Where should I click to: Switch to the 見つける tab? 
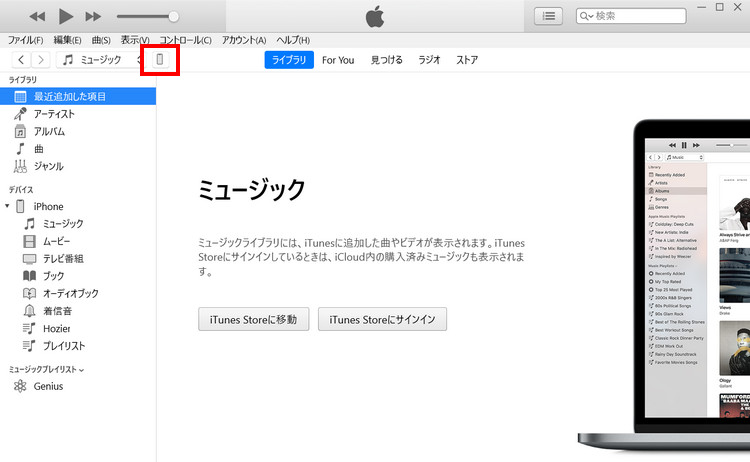386,60
